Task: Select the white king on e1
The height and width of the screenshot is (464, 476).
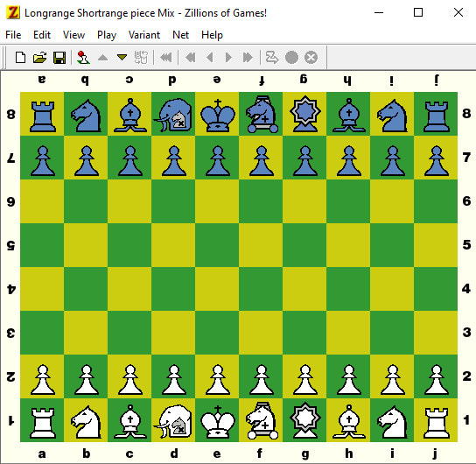Action: pos(217,421)
